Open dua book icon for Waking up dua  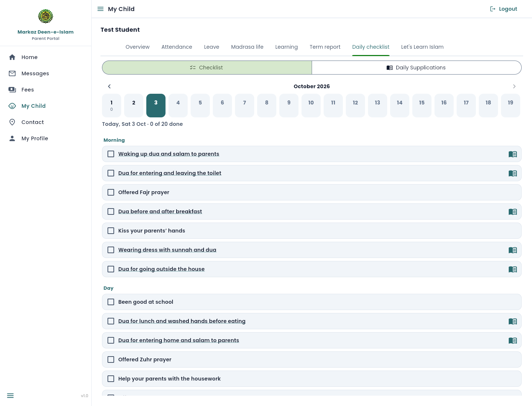coord(513,154)
